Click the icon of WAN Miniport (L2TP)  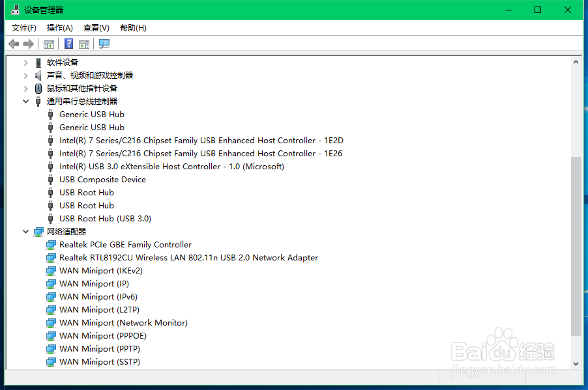(x=51, y=310)
